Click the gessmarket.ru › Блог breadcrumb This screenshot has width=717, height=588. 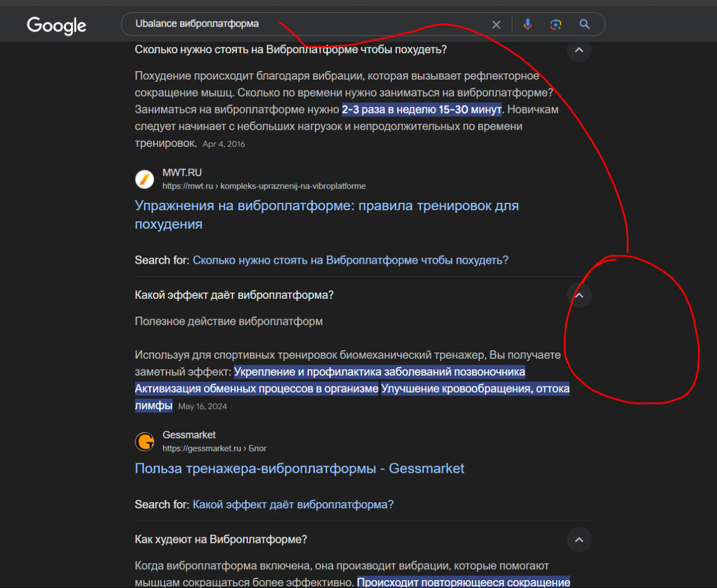click(215, 448)
